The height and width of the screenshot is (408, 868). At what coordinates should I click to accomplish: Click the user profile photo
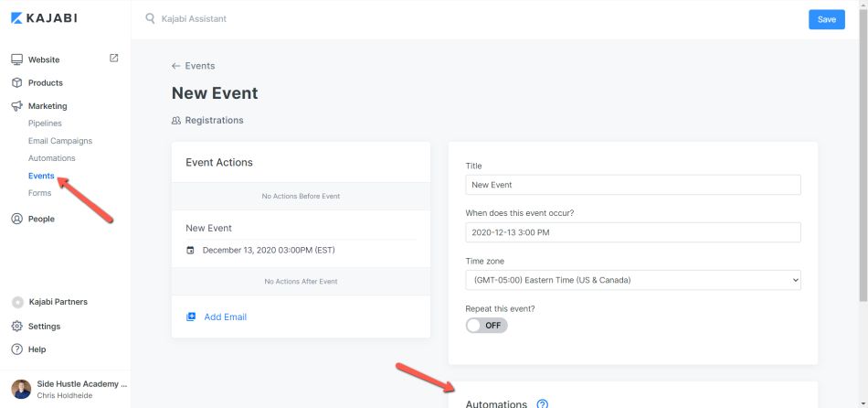click(21, 389)
